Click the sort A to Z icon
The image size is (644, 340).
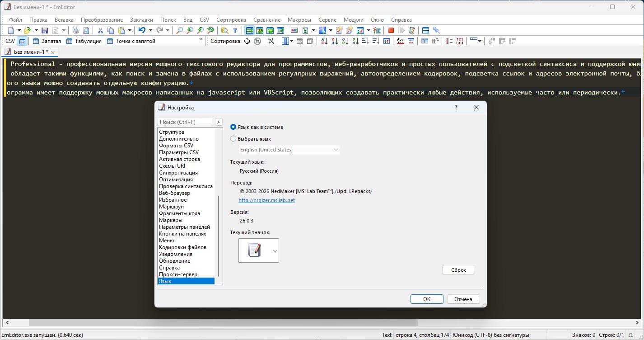point(324,41)
